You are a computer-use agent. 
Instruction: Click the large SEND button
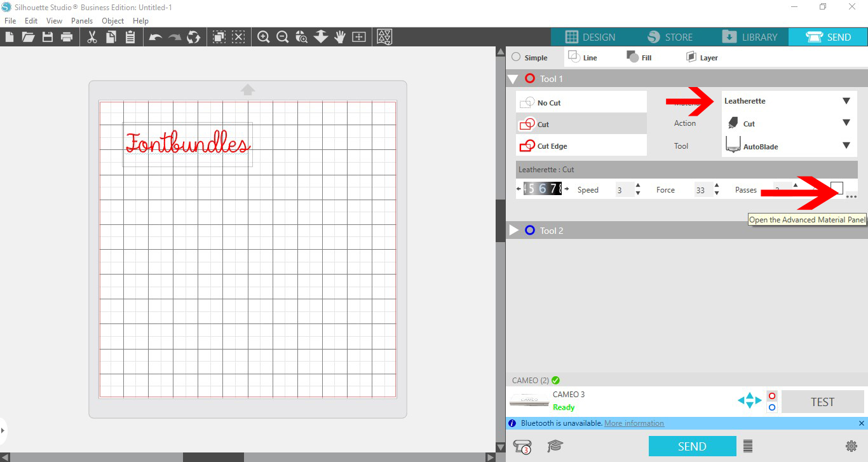692,446
